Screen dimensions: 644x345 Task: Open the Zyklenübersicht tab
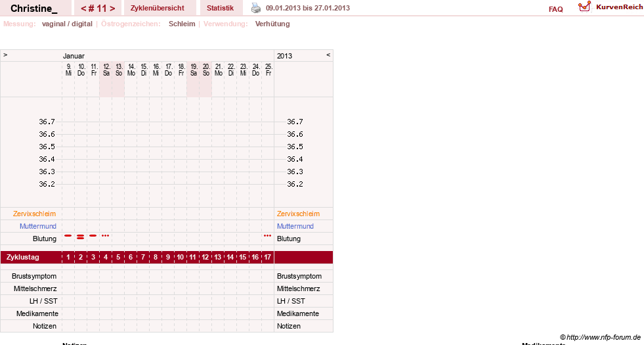[158, 9]
